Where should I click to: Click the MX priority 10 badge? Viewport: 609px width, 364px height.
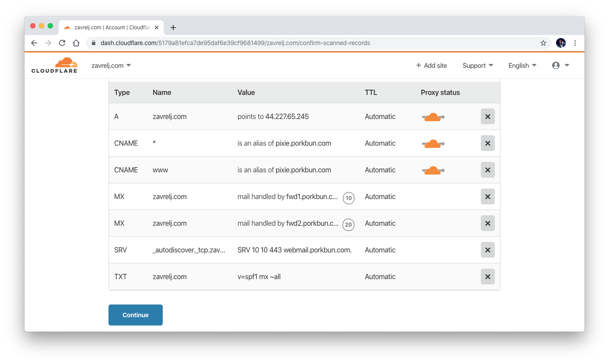click(x=348, y=198)
